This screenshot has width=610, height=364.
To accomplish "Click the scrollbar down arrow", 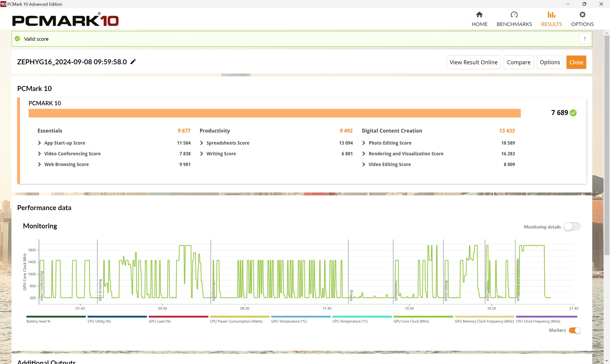I will [x=607, y=361].
